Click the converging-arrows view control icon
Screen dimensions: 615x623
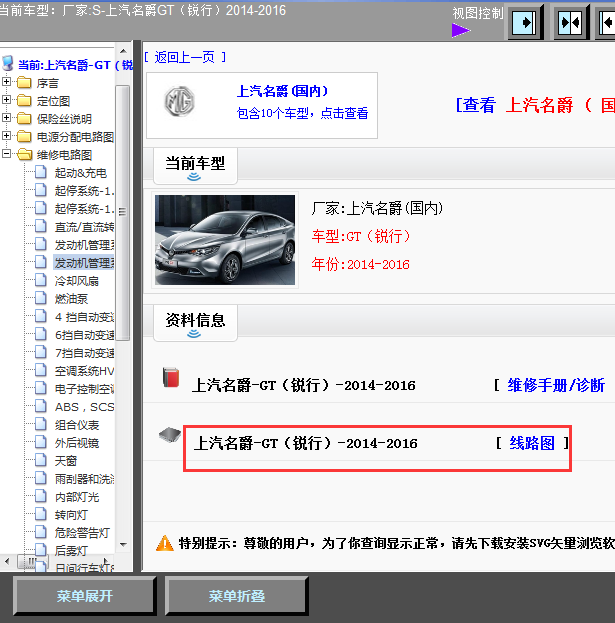tap(570, 23)
